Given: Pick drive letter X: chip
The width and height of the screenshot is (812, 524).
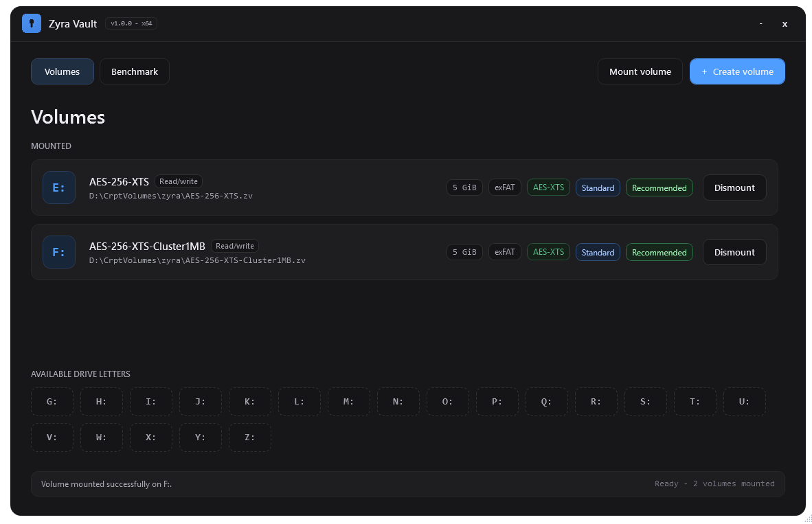Looking at the screenshot, I should pos(150,437).
